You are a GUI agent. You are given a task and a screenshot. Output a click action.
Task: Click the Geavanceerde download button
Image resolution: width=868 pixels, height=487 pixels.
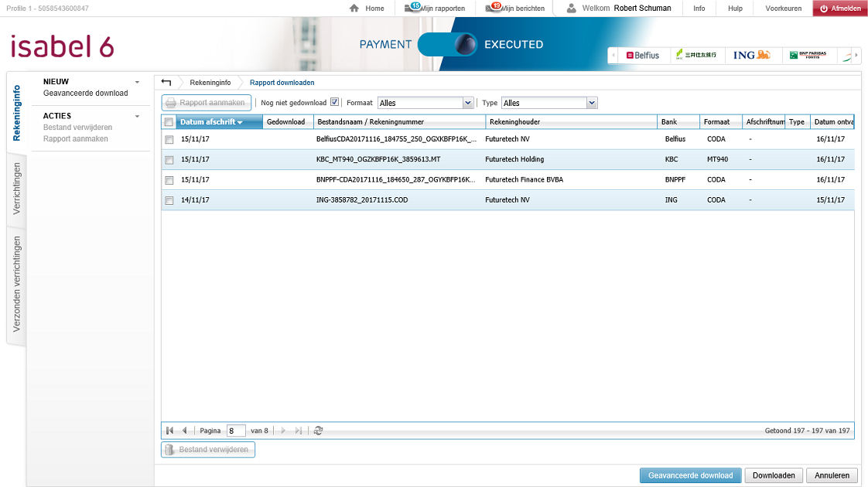pyautogui.click(x=690, y=475)
